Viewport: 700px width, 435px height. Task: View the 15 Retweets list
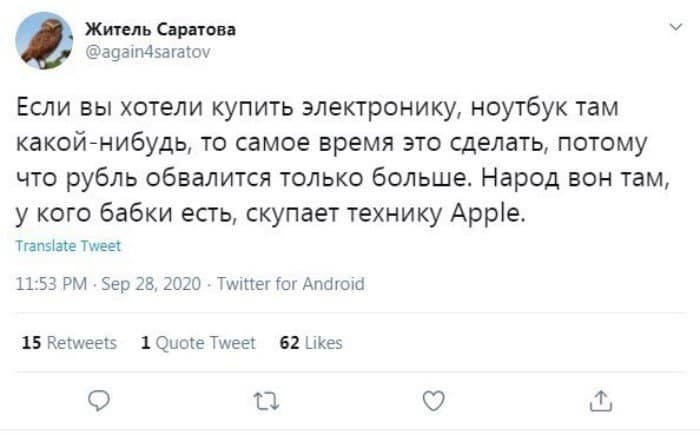tap(69, 343)
